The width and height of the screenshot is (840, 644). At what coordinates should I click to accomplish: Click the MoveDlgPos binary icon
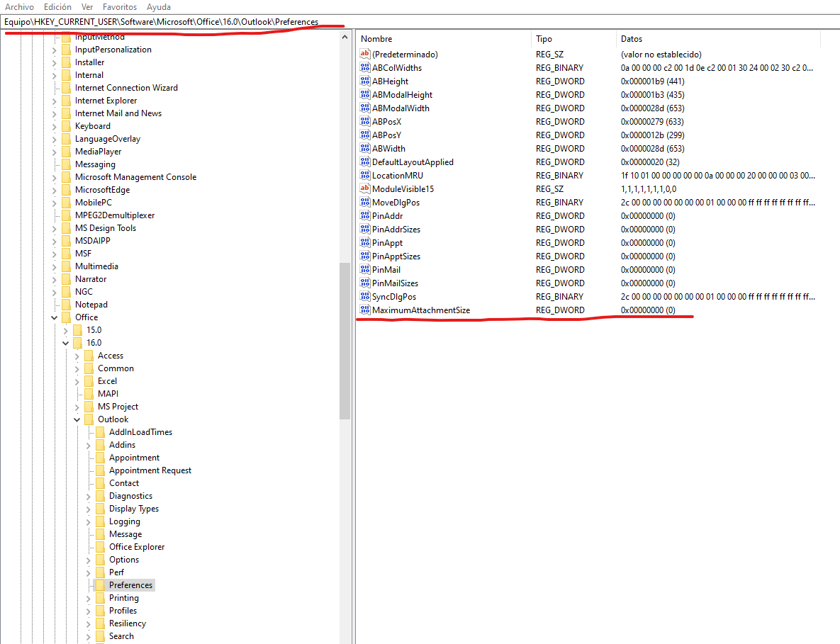click(x=365, y=202)
